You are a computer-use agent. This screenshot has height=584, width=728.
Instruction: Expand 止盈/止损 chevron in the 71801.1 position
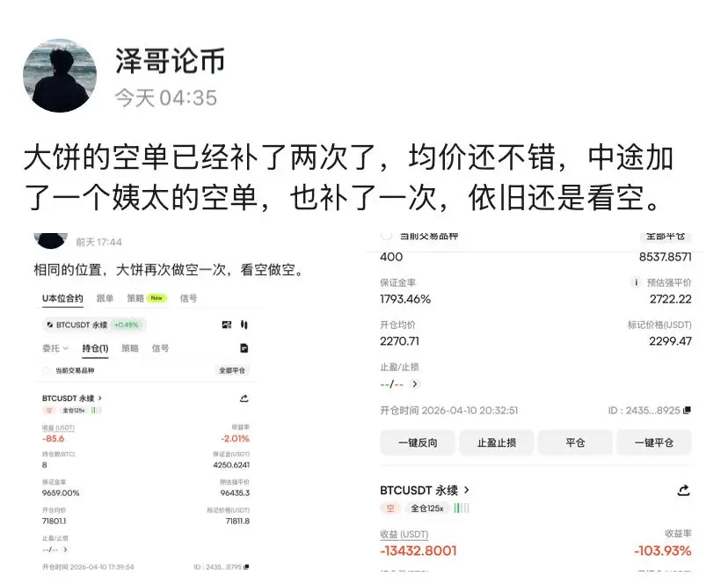(x=65, y=549)
